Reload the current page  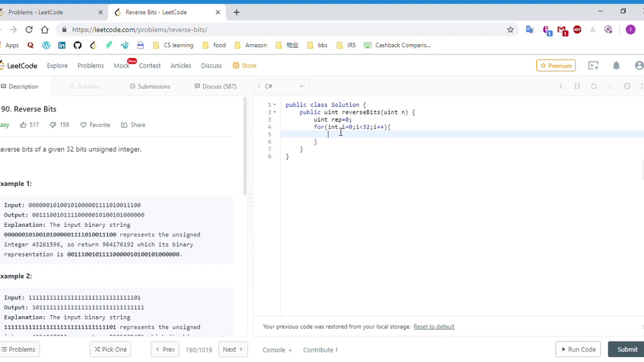coord(29,30)
